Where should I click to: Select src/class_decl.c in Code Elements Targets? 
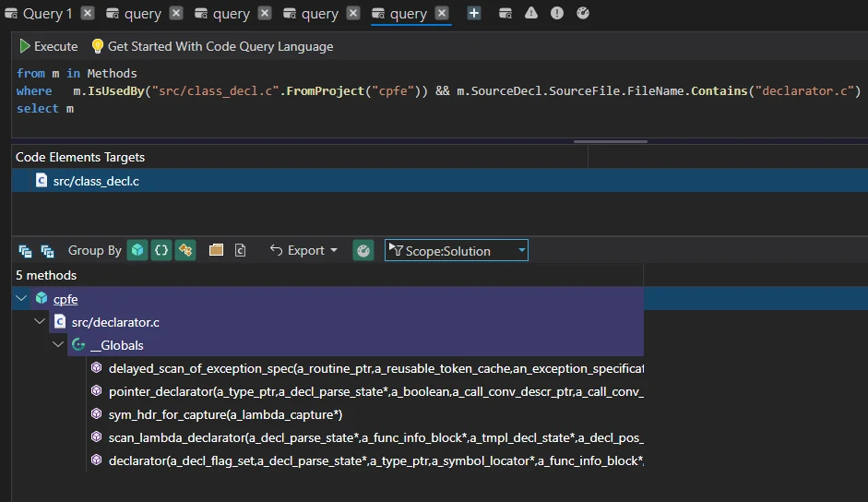[x=440, y=181]
